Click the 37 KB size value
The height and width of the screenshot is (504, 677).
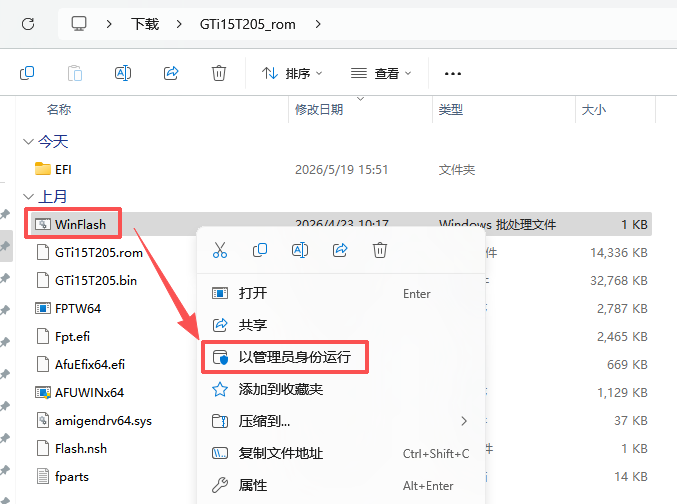tap(631, 421)
